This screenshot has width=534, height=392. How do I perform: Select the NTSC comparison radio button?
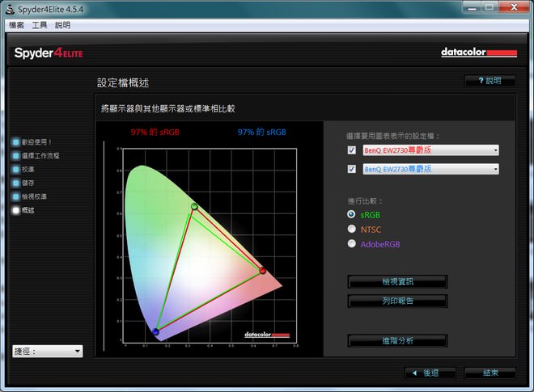point(351,229)
